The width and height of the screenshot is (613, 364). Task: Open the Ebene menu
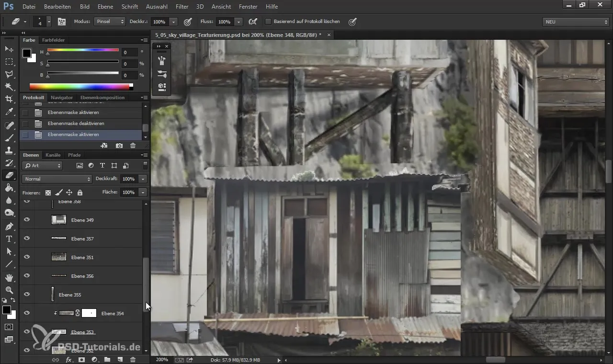click(x=105, y=7)
